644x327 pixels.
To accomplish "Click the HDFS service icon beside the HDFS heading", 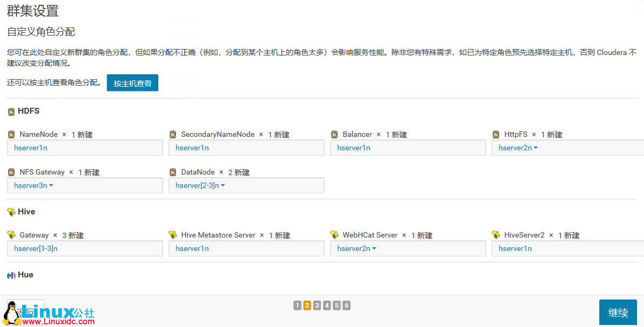I will click(x=11, y=111).
